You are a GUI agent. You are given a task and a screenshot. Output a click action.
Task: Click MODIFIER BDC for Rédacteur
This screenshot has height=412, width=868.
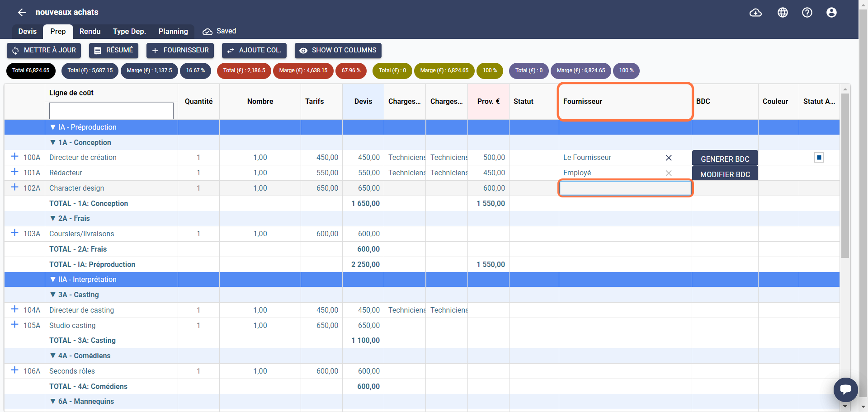(725, 174)
